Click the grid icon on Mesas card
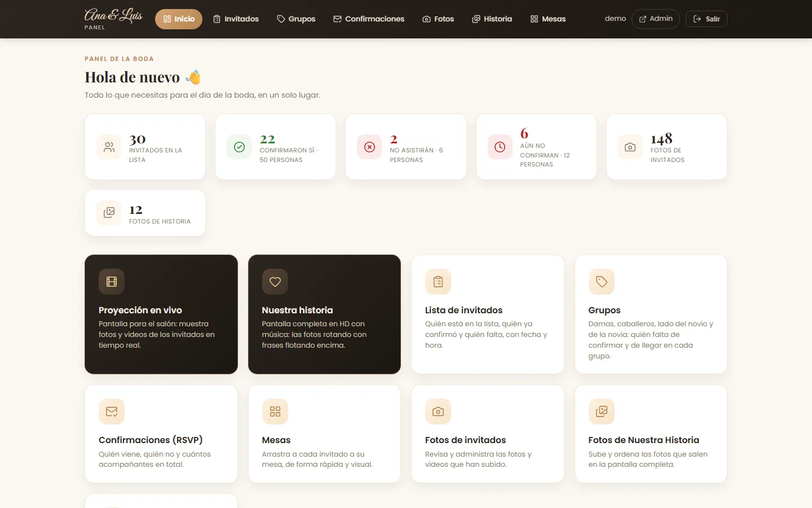 275,411
